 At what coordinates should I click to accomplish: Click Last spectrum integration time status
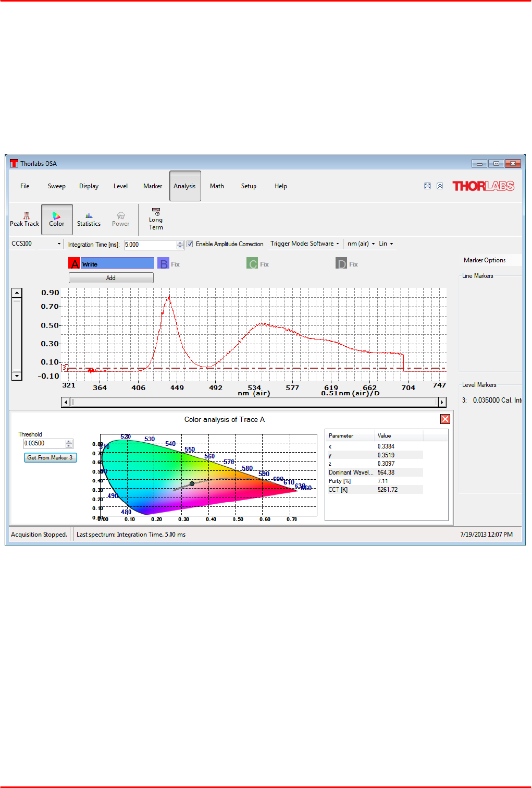tap(131, 535)
